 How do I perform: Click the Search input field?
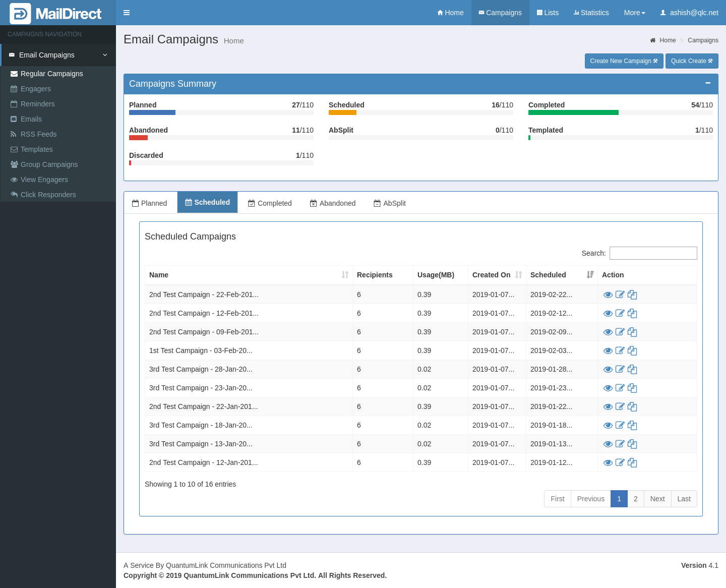coord(653,253)
